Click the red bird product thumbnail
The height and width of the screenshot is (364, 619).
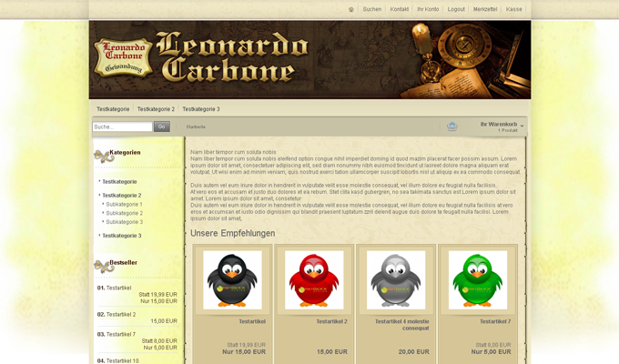click(314, 280)
